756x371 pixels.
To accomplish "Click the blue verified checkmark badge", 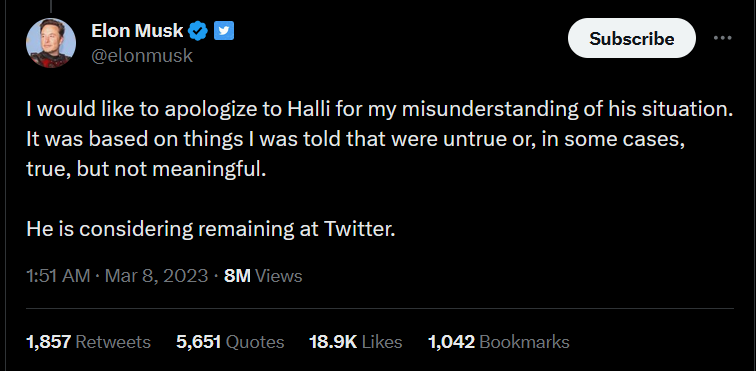I will click(x=198, y=31).
